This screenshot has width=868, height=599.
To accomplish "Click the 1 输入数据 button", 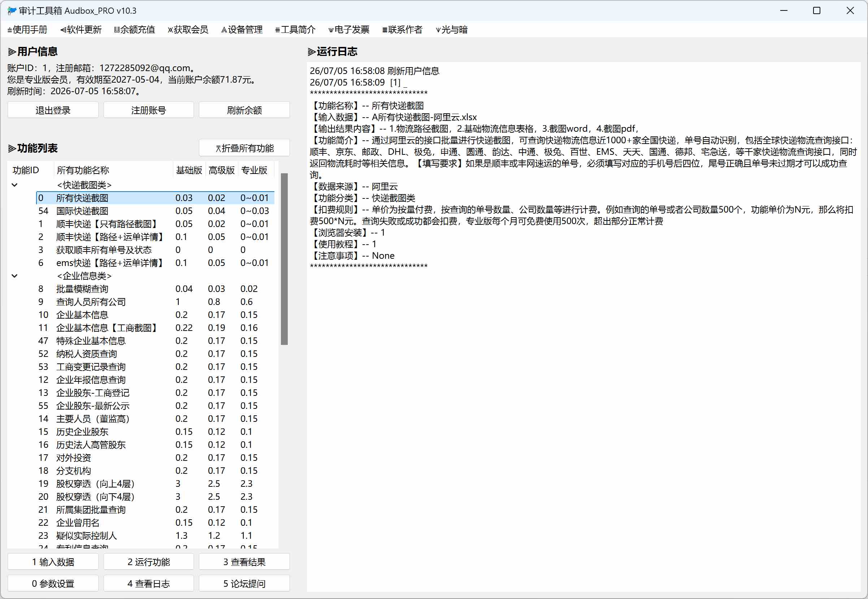I will pos(53,562).
